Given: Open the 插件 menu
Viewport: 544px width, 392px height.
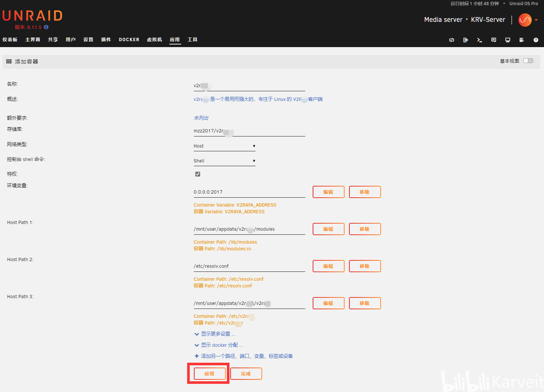Looking at the screenshot, I should (x=106, y=40).
